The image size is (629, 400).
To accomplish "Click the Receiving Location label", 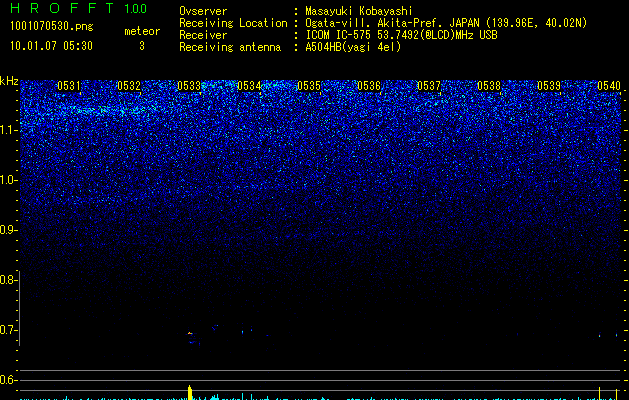I will tap(233, 23).
